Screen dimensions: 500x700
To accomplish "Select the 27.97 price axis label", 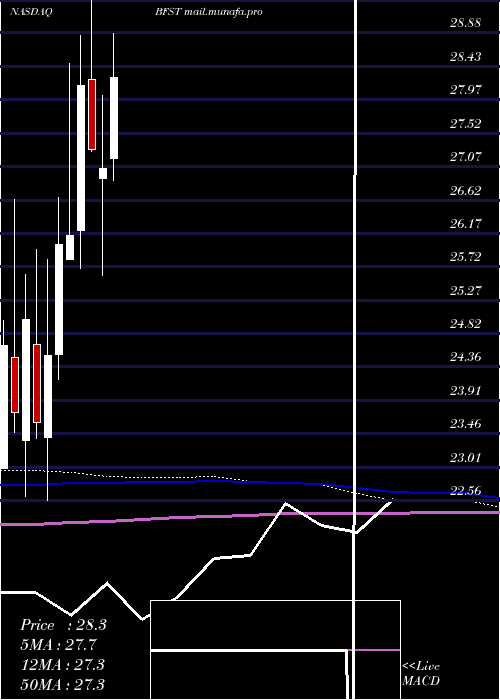I will pyautogui.click(x=466, y=90).
